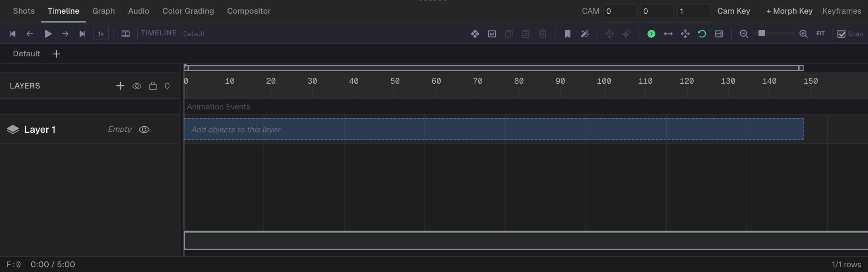
Task: Toggle Layer 1 visibility eye
Action: [x=144, y=130]
